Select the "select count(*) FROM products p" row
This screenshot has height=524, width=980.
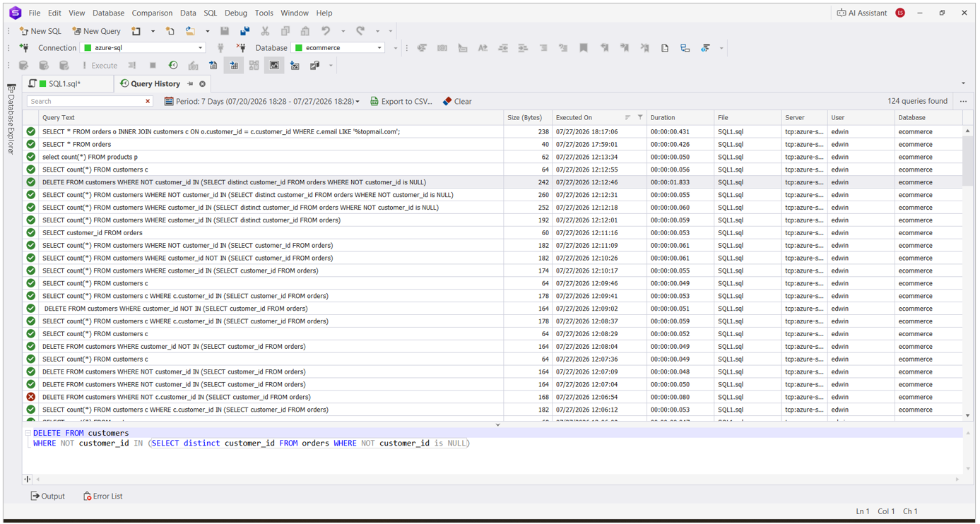pyautogui.click(x=493, y=157)
